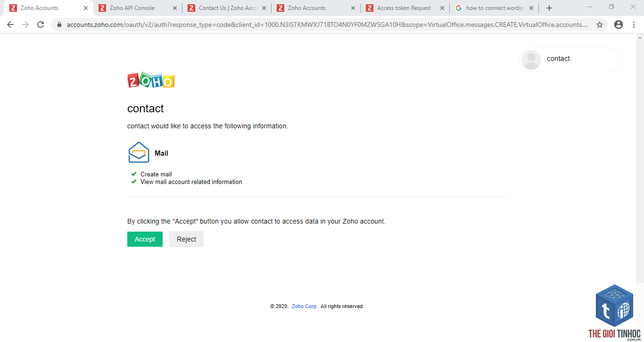Close the Access token Request tab

[442, 8]
